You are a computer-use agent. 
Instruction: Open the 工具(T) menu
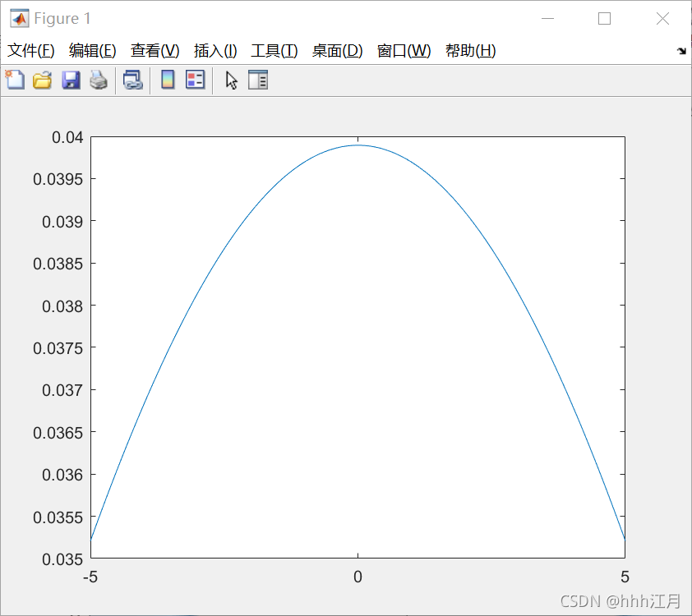click(274, 50)
